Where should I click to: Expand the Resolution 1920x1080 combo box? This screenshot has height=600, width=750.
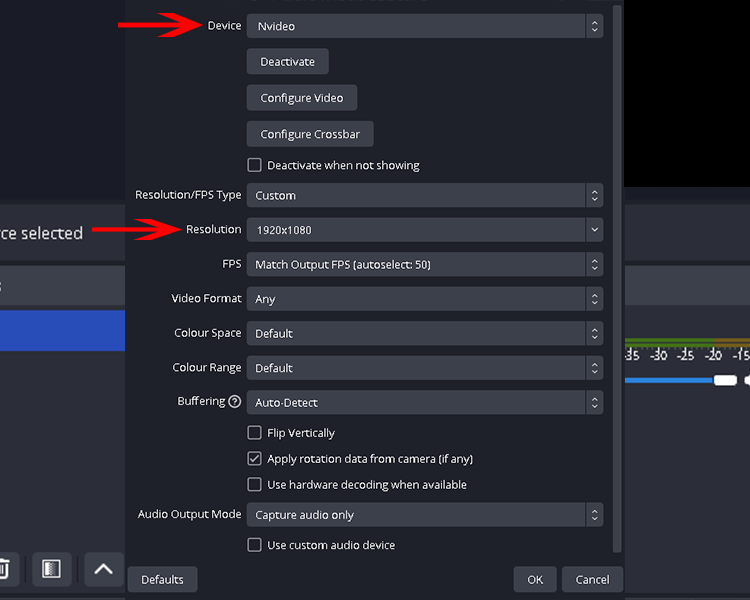594,230
